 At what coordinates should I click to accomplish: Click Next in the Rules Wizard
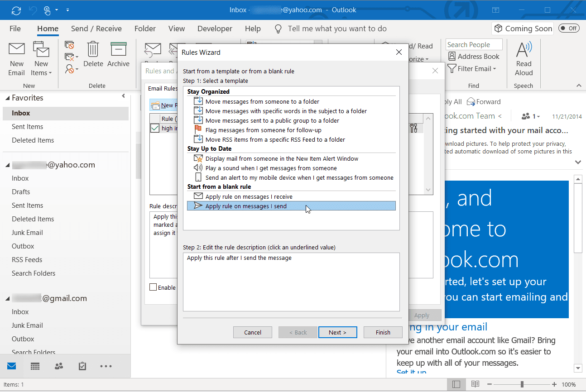tap(337, 332)
